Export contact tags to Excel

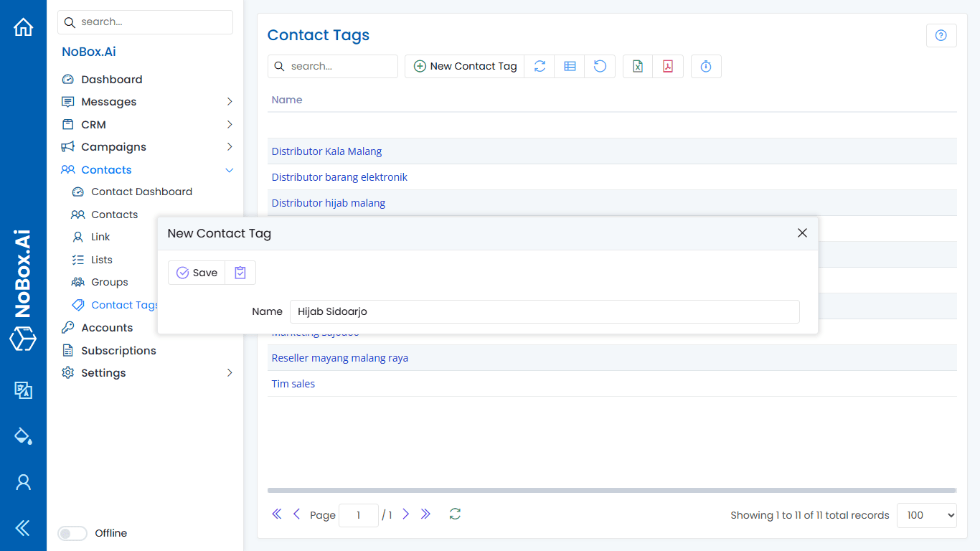click(637, 66)
